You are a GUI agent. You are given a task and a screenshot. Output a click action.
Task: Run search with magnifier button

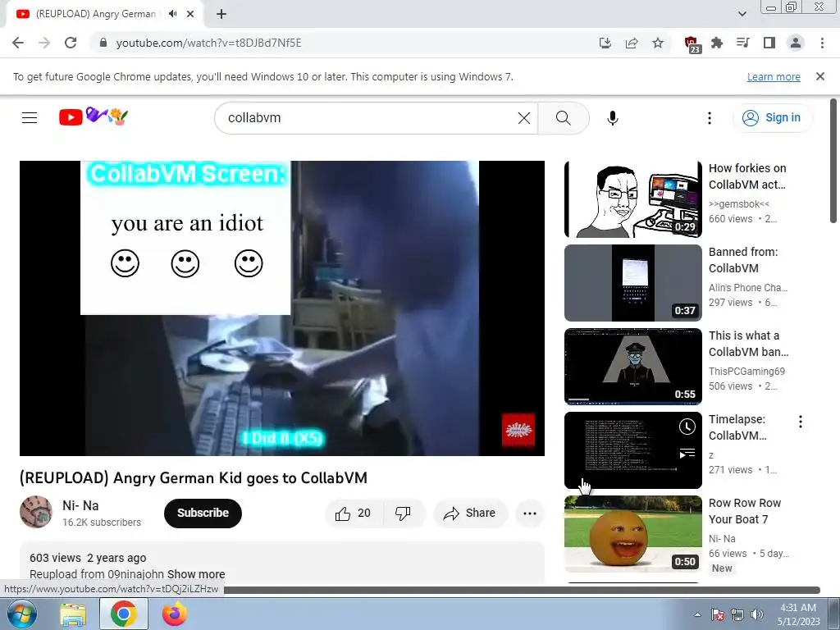click(x=563, y=118)
